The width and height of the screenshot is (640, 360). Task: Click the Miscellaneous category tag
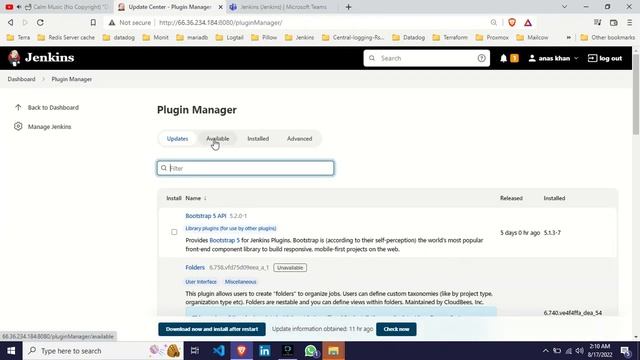[240, 282]
